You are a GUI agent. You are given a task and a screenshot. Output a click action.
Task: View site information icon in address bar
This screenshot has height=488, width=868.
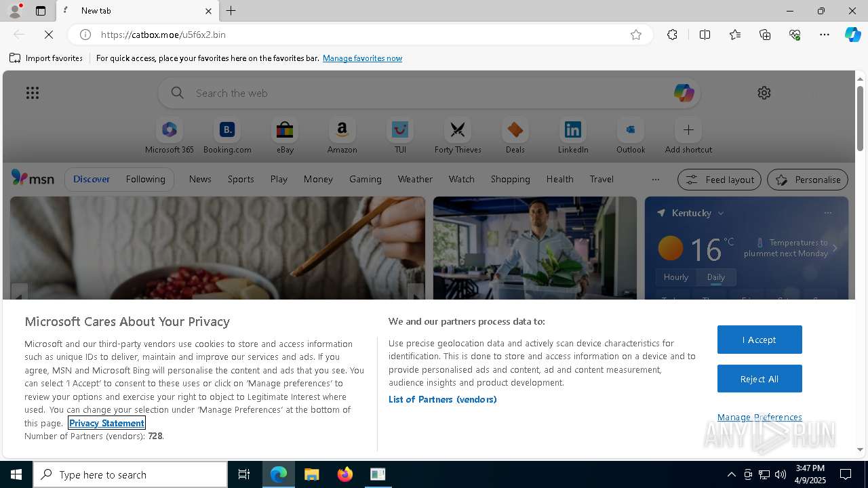click(85, 35)
